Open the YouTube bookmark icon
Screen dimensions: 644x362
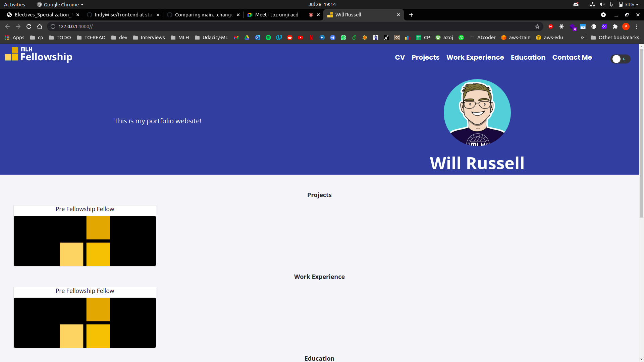[301, 38]
